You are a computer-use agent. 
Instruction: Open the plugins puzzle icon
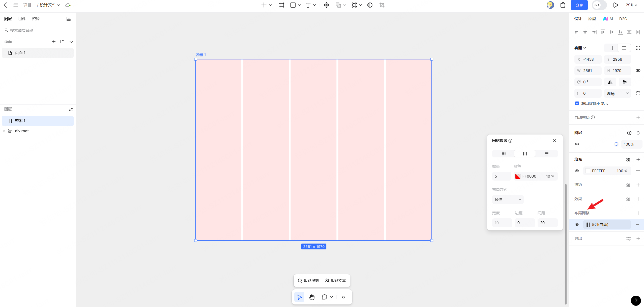[x=563, y=5]
